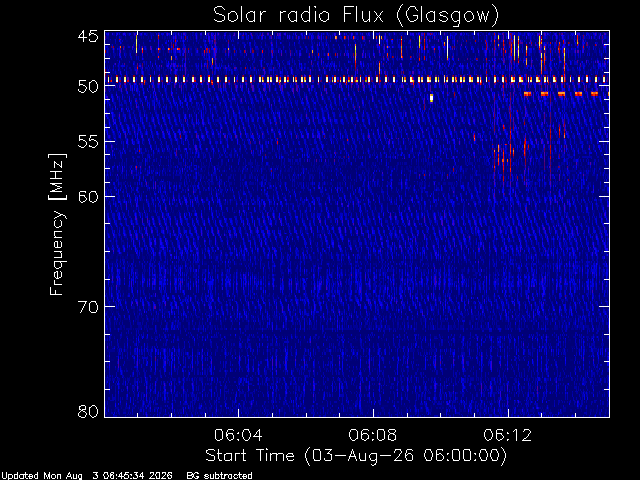This screenshot has width=640, height=480.
Task: Click the bright white burst below 50 MHz
Action: [431, 98]
